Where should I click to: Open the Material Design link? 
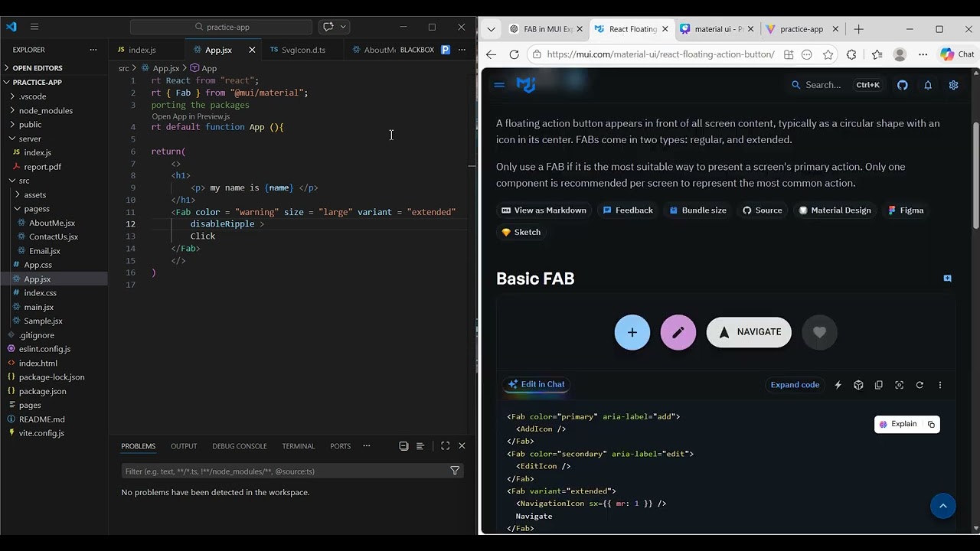pyautogui.click(x=835, y=210)
